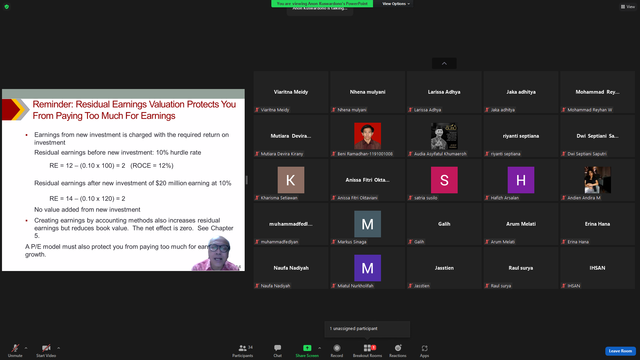
Task: Click the slide title 'Reminder: Residual Earnings Valuation'
Action: (134, 110)
